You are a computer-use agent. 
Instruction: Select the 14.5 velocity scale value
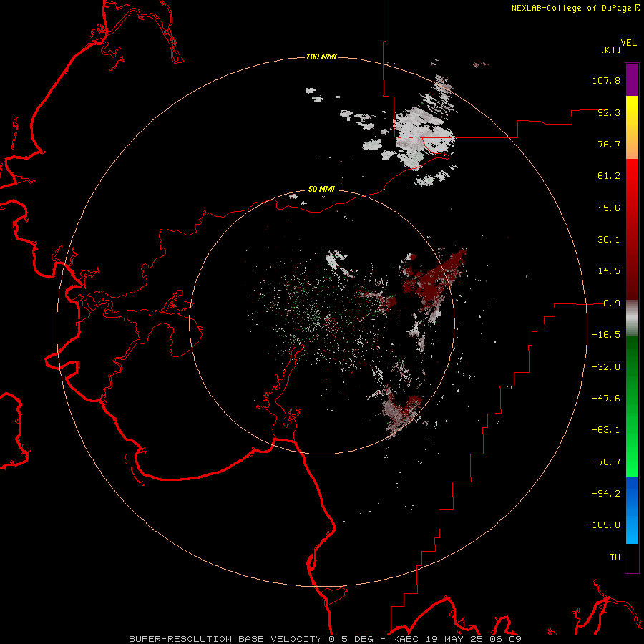(609, 271)
